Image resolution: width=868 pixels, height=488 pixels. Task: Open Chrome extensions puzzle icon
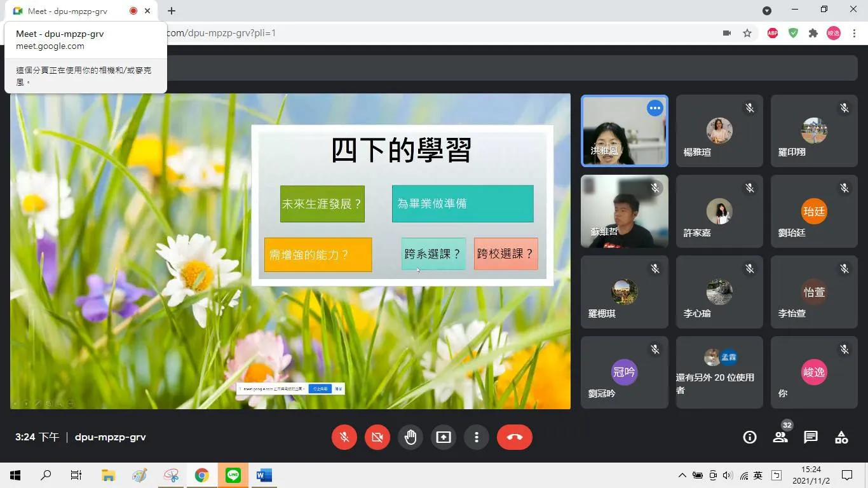(x=813, y=33)
